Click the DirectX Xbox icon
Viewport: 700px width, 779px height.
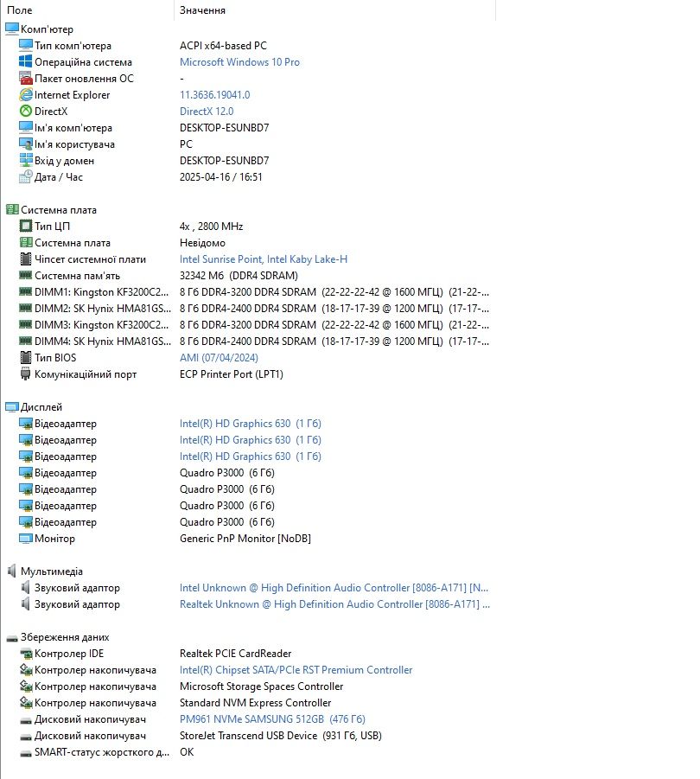25,111
